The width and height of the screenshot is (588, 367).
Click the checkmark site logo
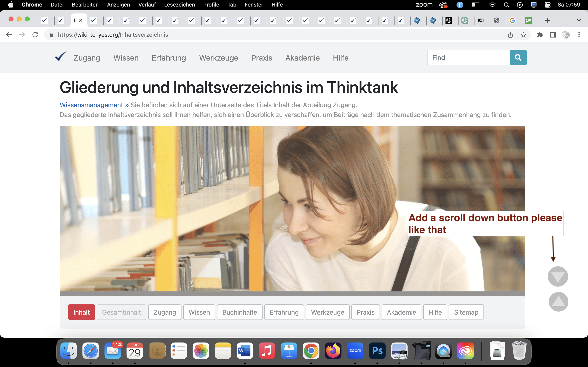[x=60, y=56]
